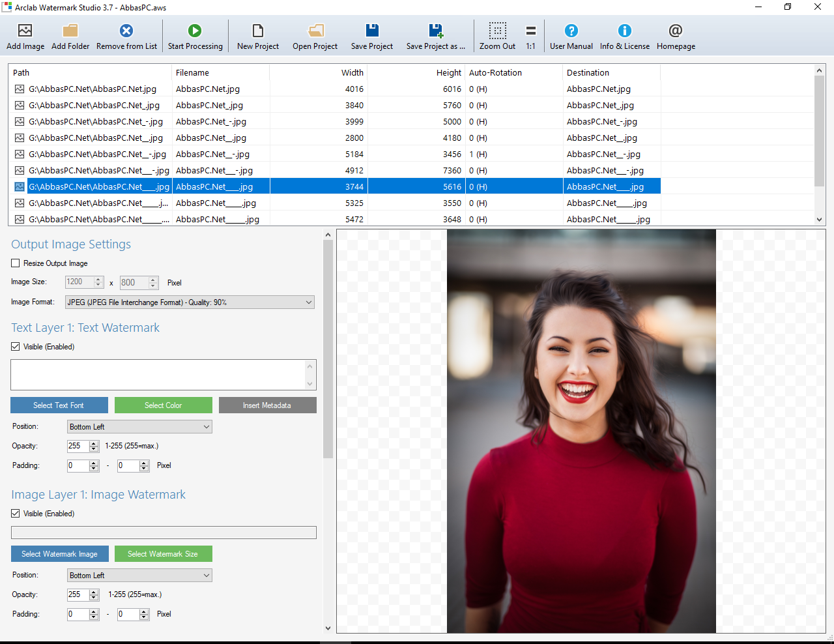This screenshot has height=644, width=834.
Task: Visit the Homepage via @ icon
Action: pos(676,31)
